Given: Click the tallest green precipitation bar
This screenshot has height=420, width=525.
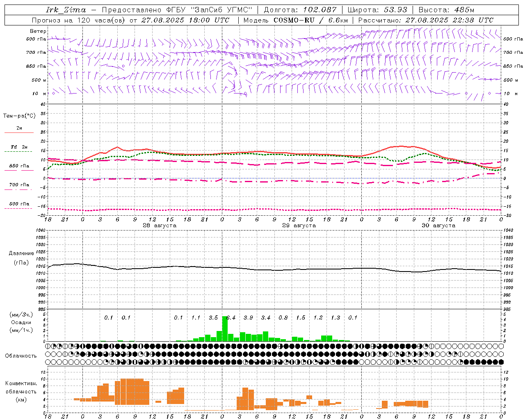Looking at the screenshot, I should [x=225, y=329].
